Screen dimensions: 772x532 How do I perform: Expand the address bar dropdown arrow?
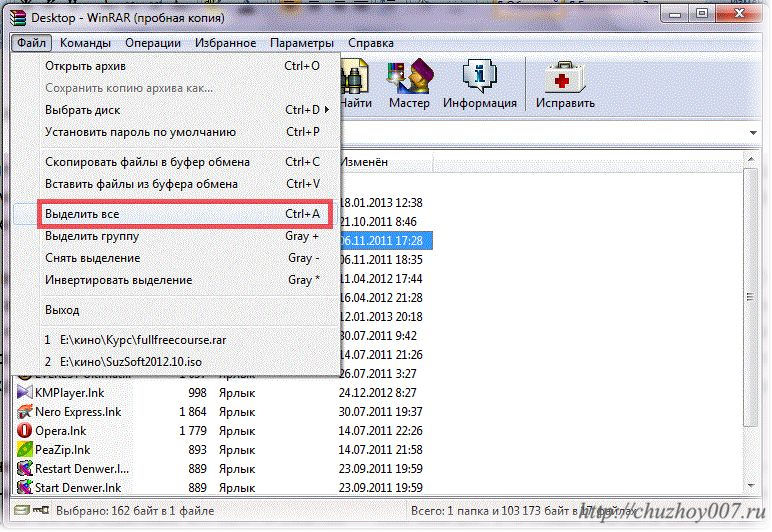[x=753, y=133]
